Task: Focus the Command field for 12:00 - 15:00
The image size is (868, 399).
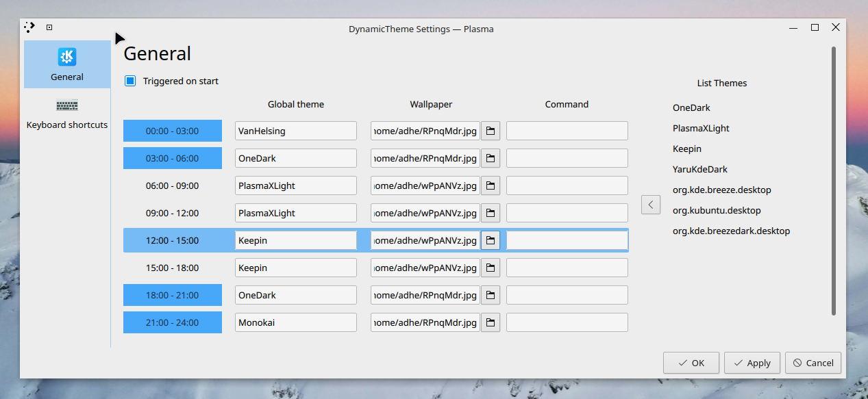Action: (x=567, y=240)
